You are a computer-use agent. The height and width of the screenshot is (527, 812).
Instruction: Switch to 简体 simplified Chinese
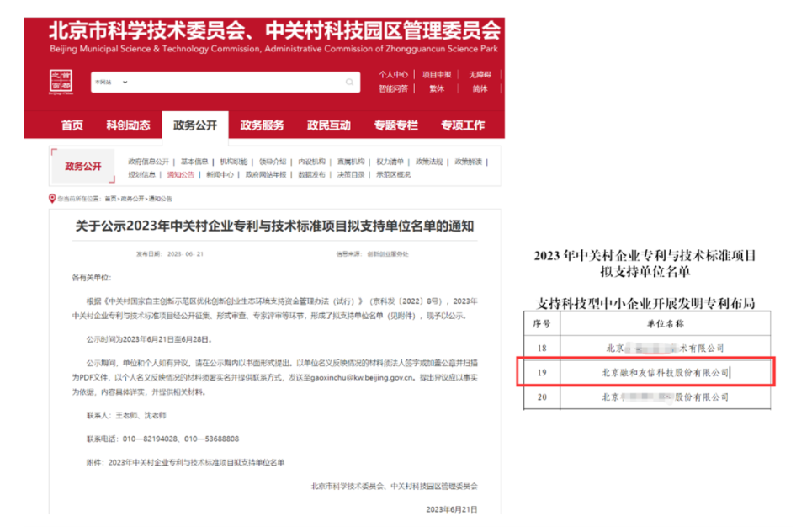pyautogui.click(x=480, y=88)
